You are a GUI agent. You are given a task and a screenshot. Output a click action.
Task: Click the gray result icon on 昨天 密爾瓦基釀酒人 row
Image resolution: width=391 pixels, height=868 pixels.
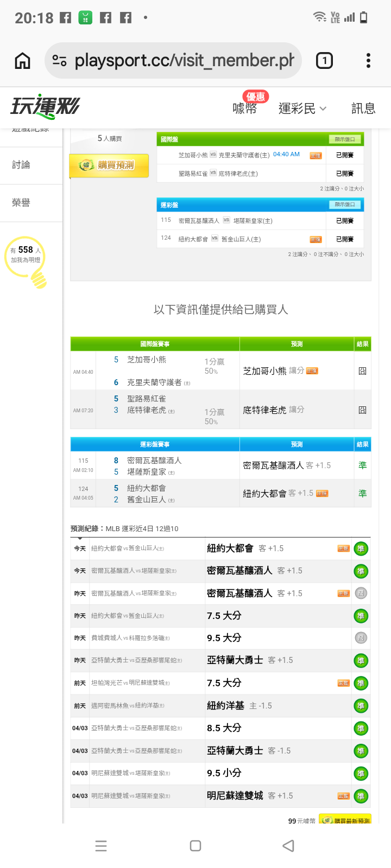click(x=361, y=593)
